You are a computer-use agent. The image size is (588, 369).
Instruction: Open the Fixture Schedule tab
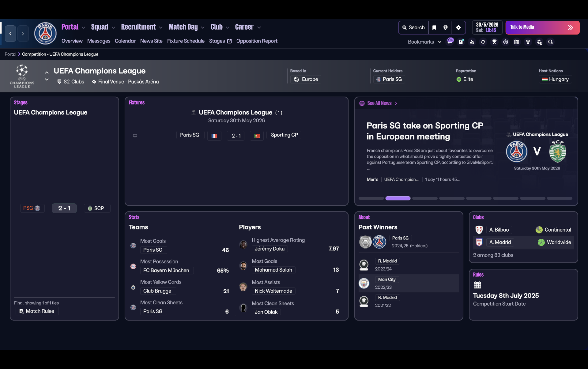pos(186,41)
